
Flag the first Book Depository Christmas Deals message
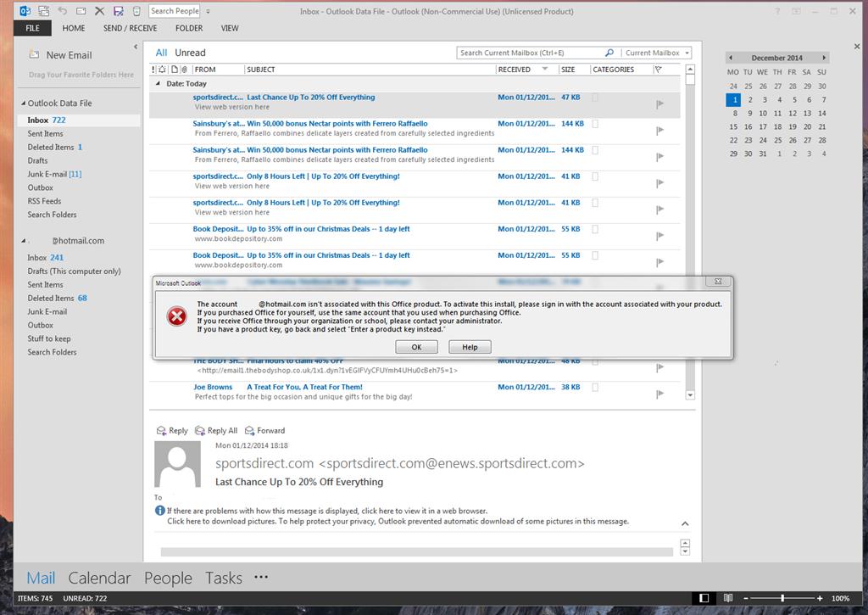pyautogui.click(x=659, y=236)
